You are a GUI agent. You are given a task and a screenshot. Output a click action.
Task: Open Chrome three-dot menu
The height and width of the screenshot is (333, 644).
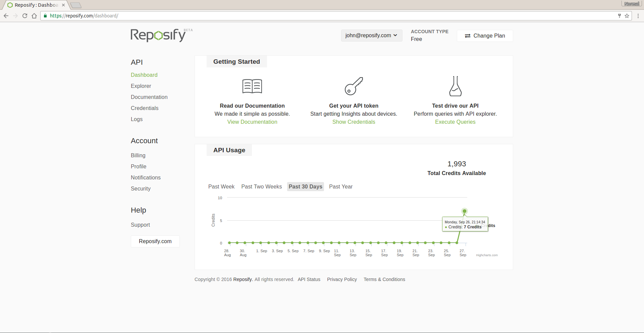638,16
